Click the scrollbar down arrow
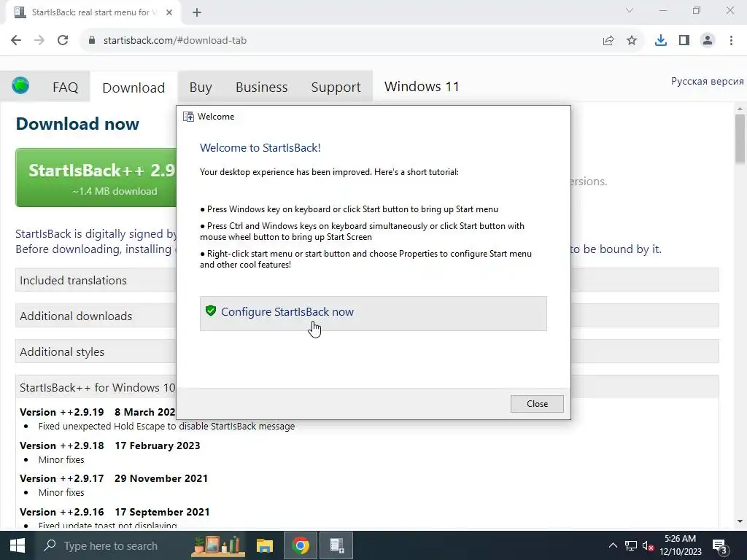 pos(740,522)
